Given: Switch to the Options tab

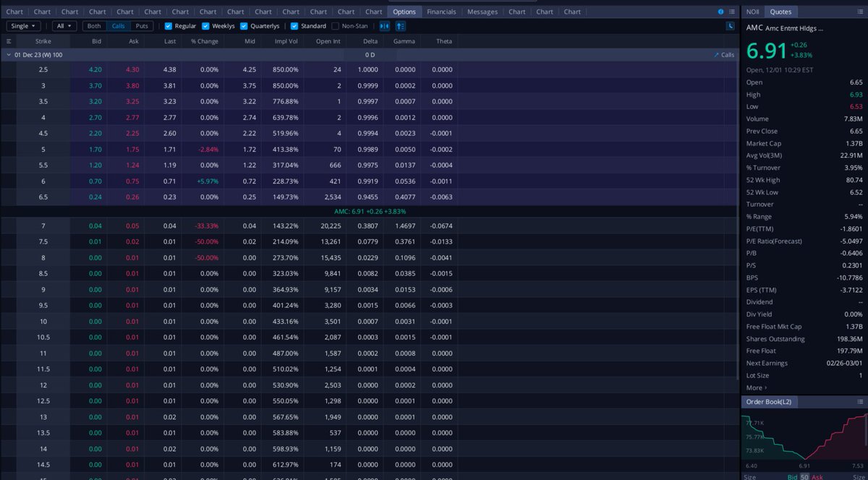Looking at the screenshot, I should tap(404, 12).
